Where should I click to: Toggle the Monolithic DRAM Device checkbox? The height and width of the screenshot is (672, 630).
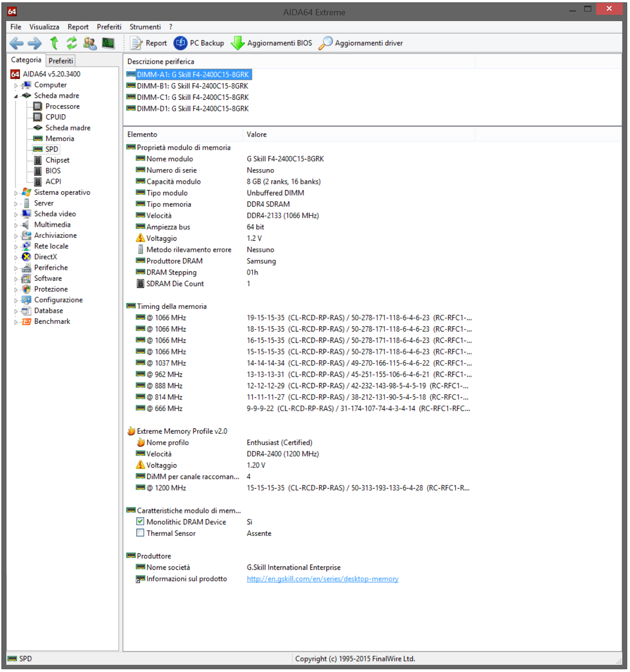(140, 522)
